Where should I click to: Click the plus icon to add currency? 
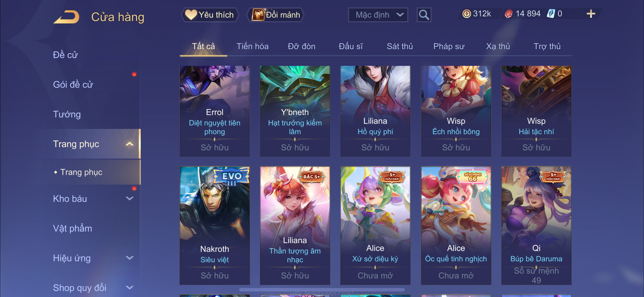[591, 14]
